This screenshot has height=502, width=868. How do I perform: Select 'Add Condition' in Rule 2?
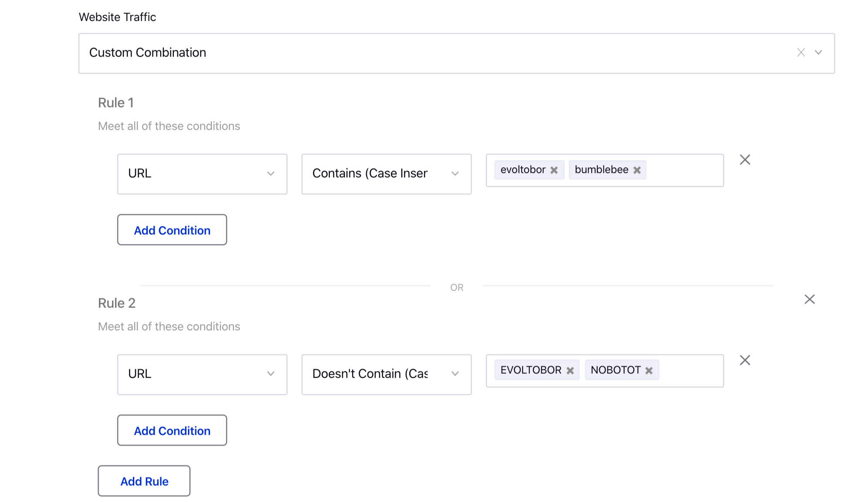(x=172, y=430)
